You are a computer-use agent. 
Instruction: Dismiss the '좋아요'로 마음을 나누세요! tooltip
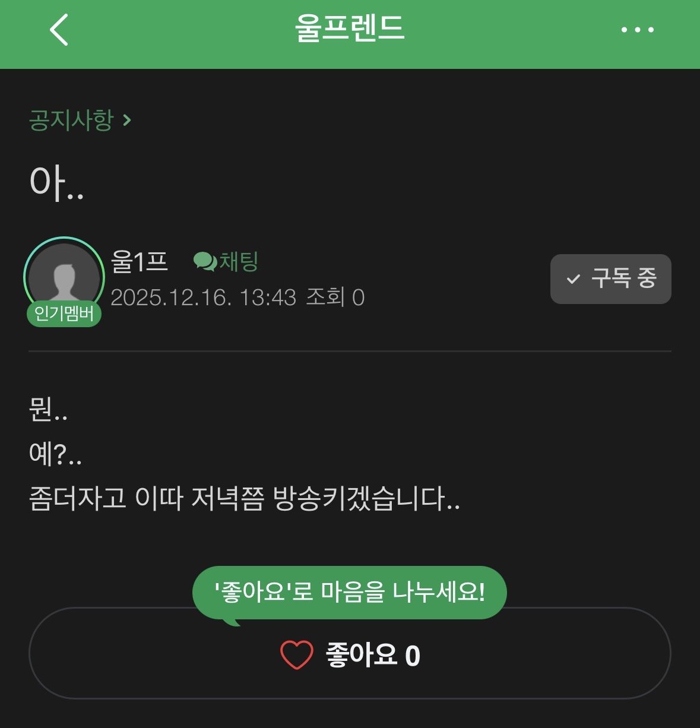[x=349, y=593]
